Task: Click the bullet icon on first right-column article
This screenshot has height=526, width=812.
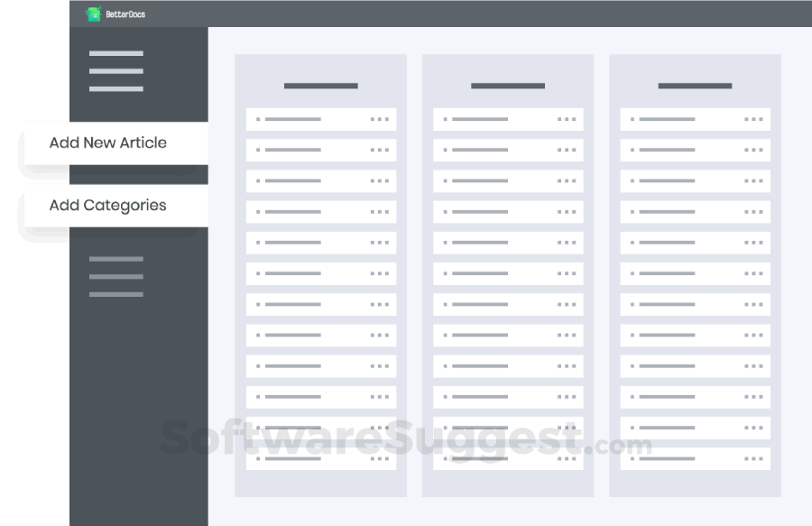Action: [x=632, y=119]
